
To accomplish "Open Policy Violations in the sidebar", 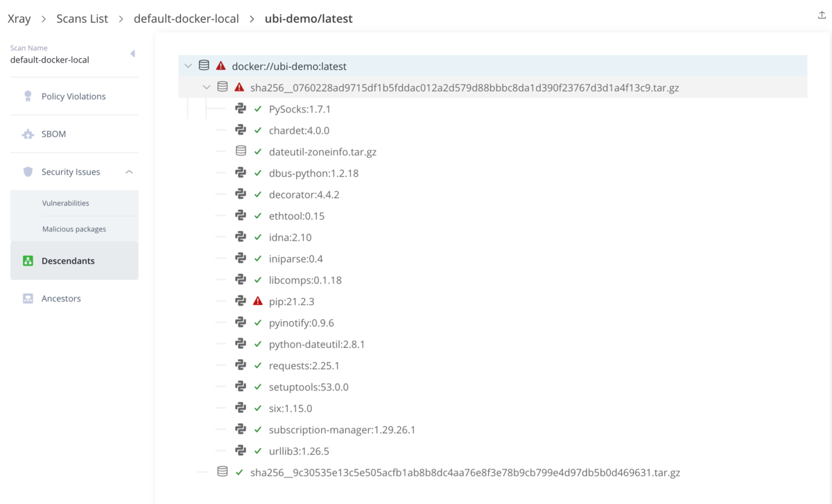I will pyautogui.click(x=74, y=96).
